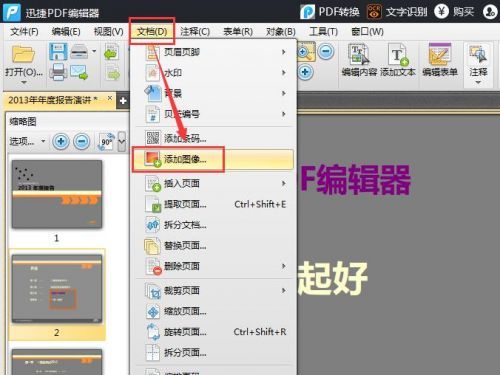Click the printer icon
500x375 pixels.
coord(58,72)
